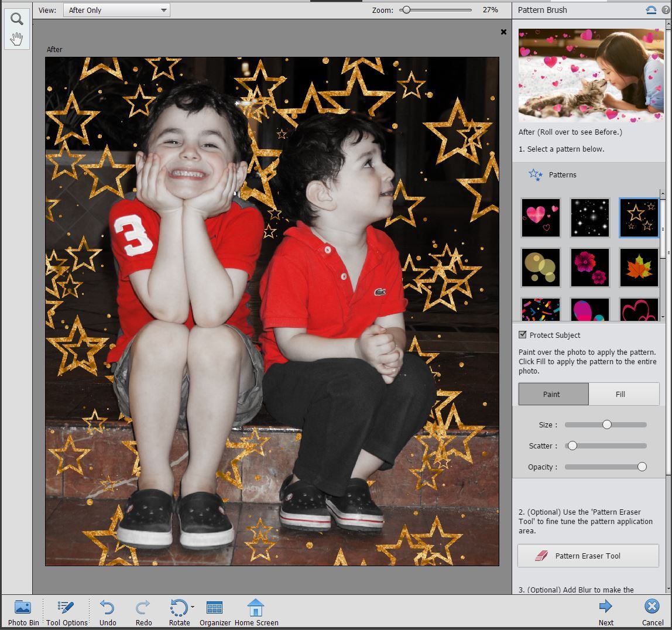This screenshot has height=630, width=672.
Task: Undo the last pattern stroke
Action: (108, 610)
